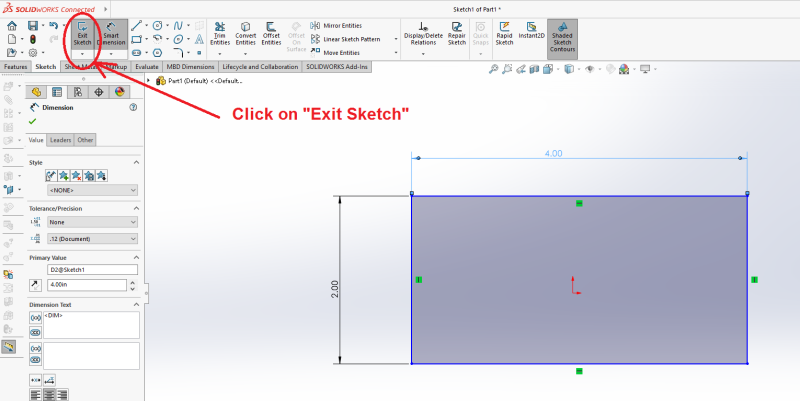Click the New document icon
Screen dimensions: 800x401
[12, 39]
